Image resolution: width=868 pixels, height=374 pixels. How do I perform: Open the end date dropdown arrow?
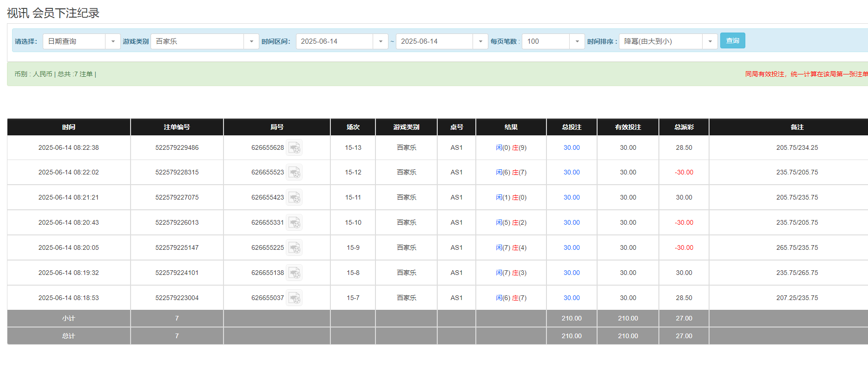pyautogui.click(x=480, y=41)
